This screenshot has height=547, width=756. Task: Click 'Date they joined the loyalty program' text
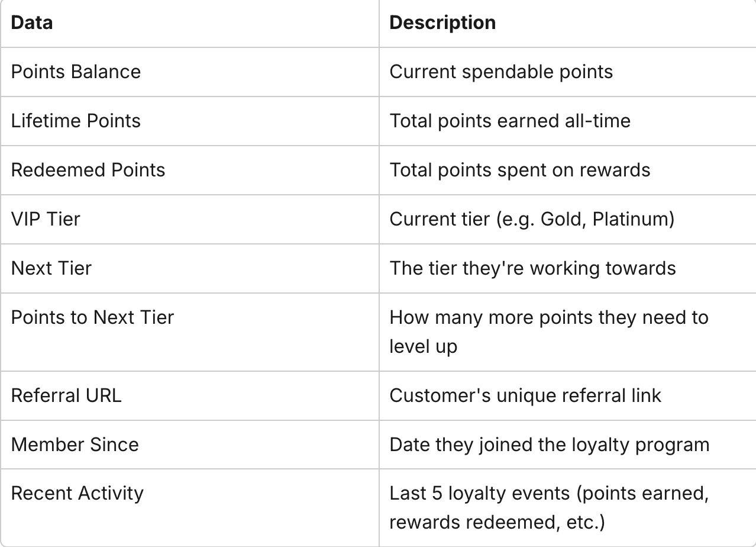pos(549,445)
